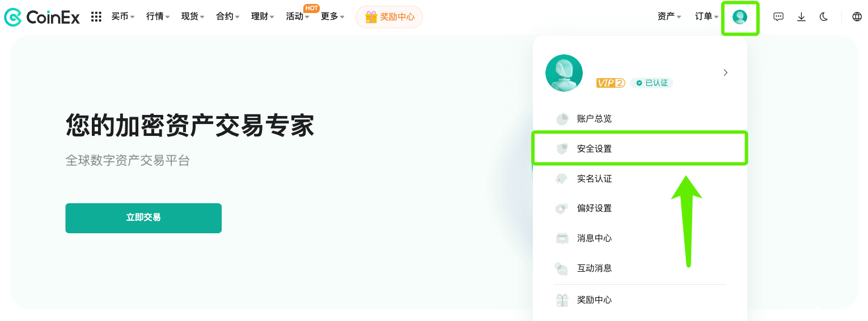Open 实名认证 from the user menu
Image resolution: width=868 pixels, height=321 pixels.
(x=594, y=179)
